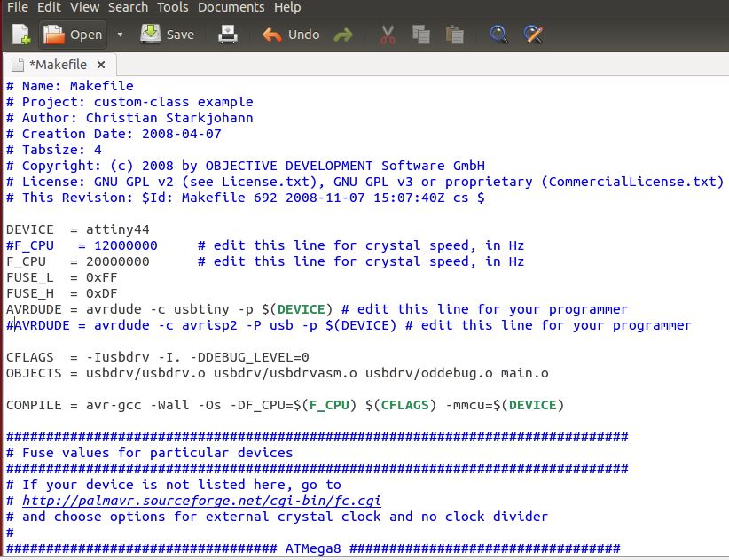Click the 'CFLAGS = -Iusbdrv' line
Screen dimensions: 729x560
[158, 357]
